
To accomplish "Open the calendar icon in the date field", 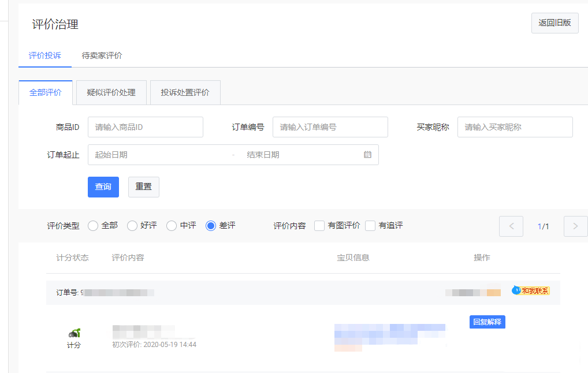I will click(x=367, y=154).
